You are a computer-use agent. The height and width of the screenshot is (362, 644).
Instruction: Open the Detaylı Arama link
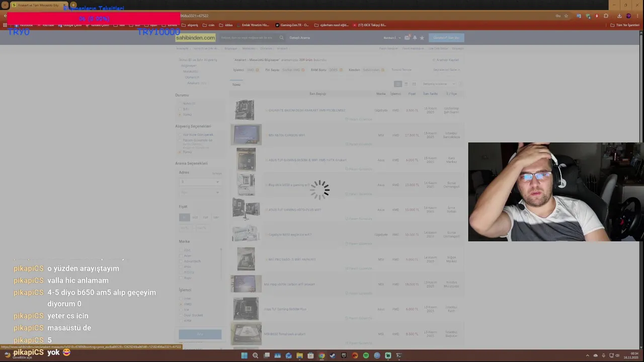(300, 38)
